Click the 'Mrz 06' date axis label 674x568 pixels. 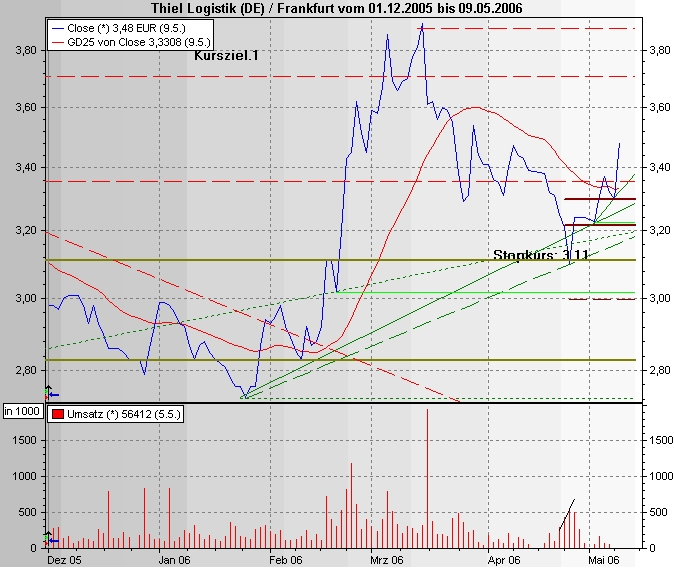click(x=387, y=560)
